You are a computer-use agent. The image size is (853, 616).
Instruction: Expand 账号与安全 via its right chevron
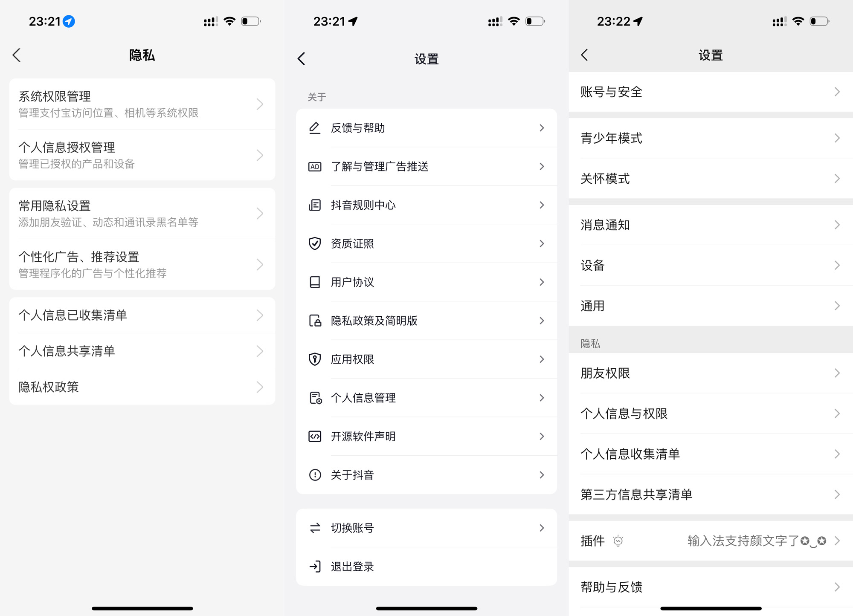(x=837, y=92)
